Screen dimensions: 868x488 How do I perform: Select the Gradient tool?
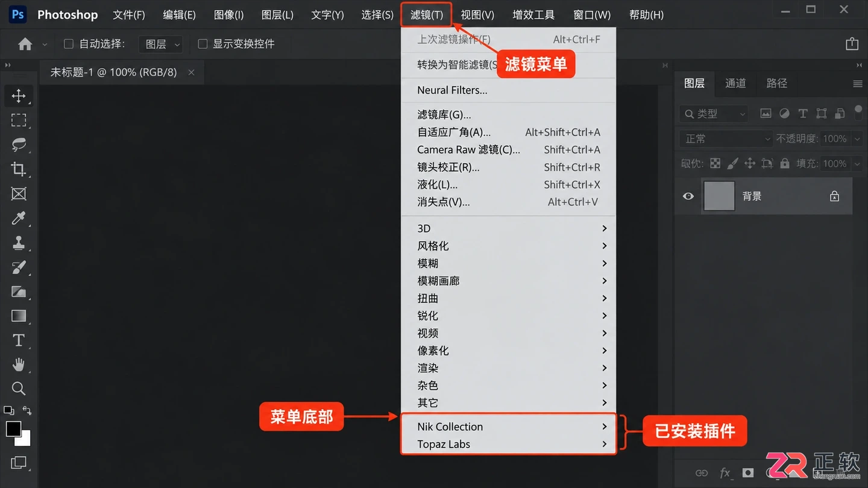tap(19, 316)
